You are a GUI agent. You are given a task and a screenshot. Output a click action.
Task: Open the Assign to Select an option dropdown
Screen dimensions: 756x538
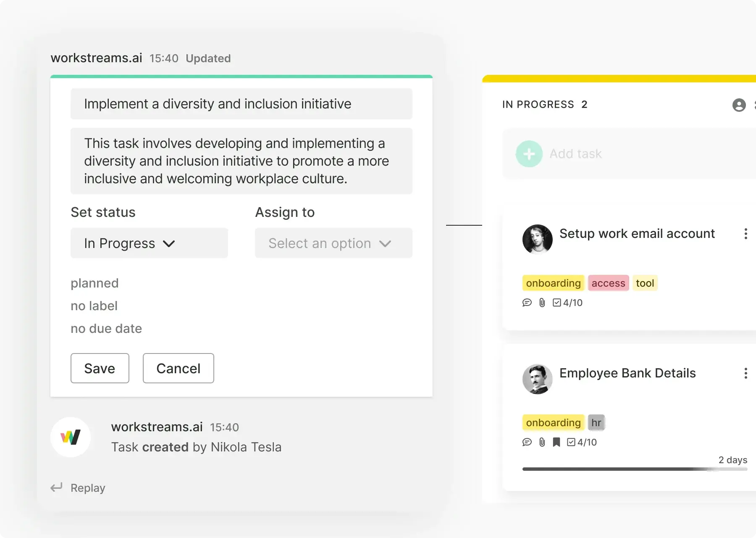pos(333,243)
